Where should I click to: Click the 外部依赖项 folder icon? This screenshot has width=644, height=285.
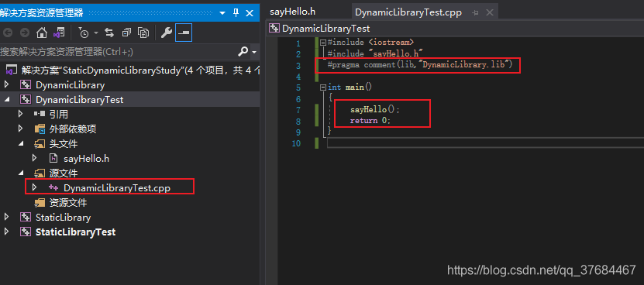coord(40,129)
